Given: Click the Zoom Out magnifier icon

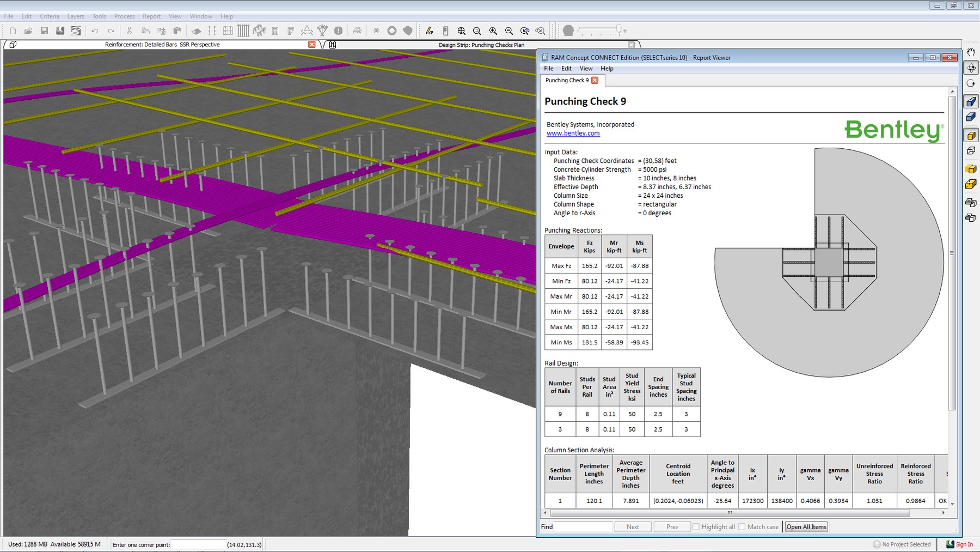Looking at the screenshot, I should click(509, 31).
